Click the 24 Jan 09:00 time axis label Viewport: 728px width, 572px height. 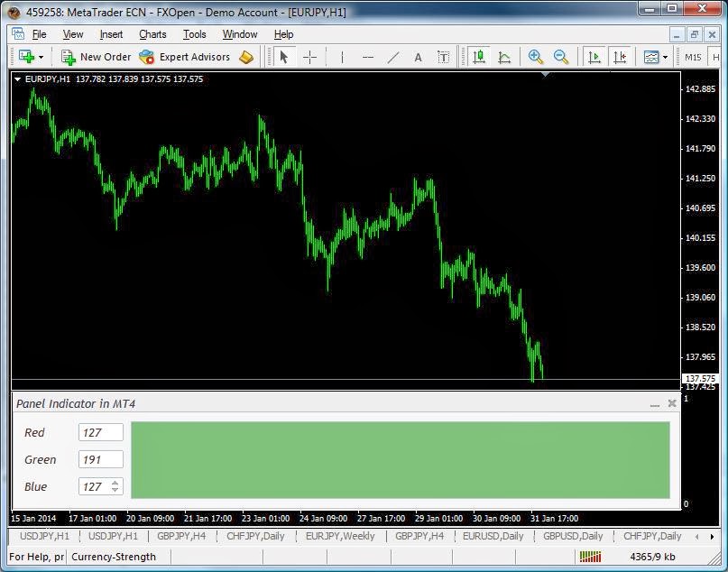(x=323, y=519)
